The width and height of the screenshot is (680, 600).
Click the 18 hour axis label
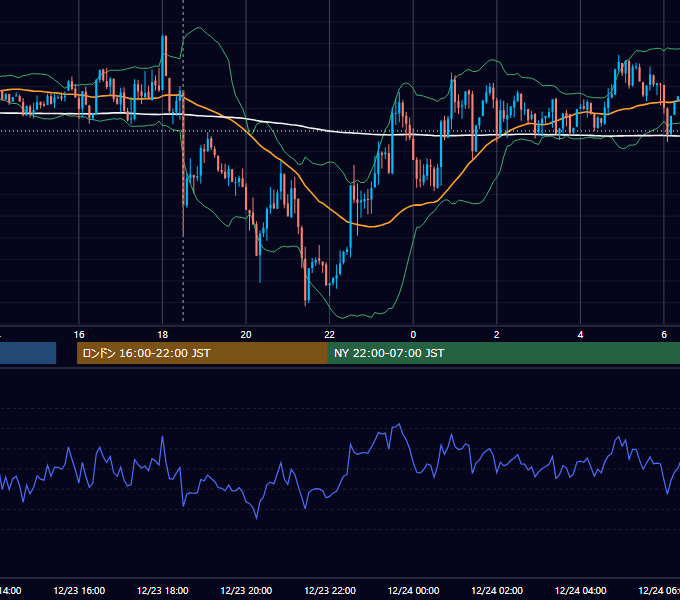click(163, 334)
